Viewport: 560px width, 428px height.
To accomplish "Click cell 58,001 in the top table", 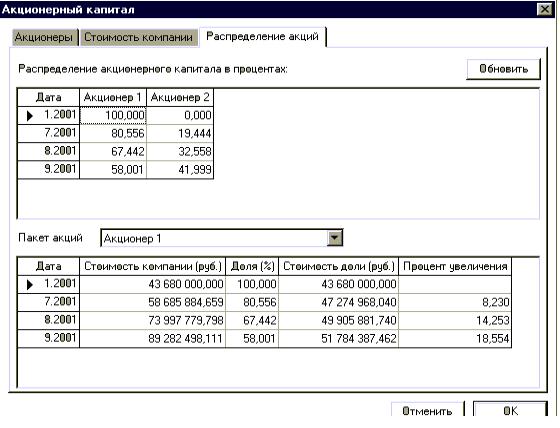I will (113, 169).
